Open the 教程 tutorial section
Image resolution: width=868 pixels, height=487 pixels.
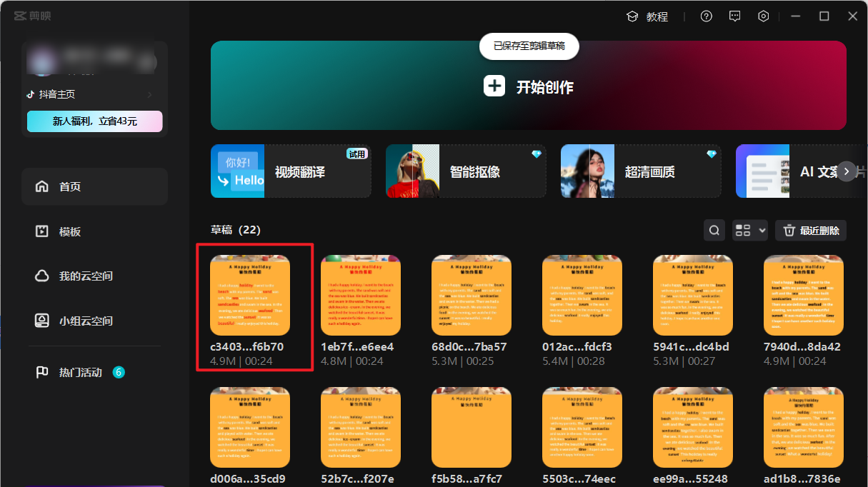coord(647,16)
